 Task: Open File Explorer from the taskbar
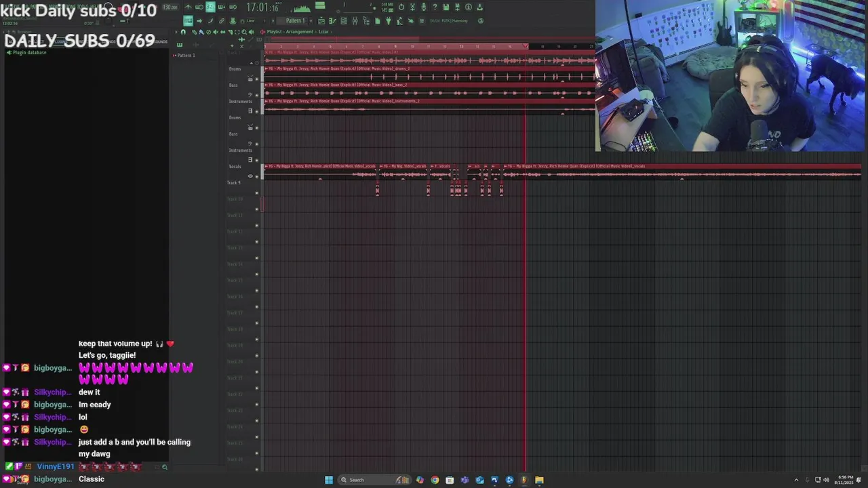point(539,480)
